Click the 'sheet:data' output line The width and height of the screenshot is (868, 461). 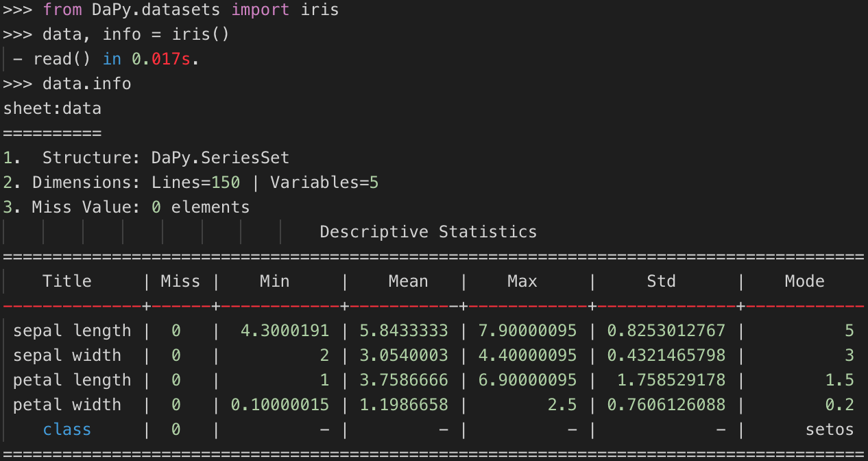(52, 108)
